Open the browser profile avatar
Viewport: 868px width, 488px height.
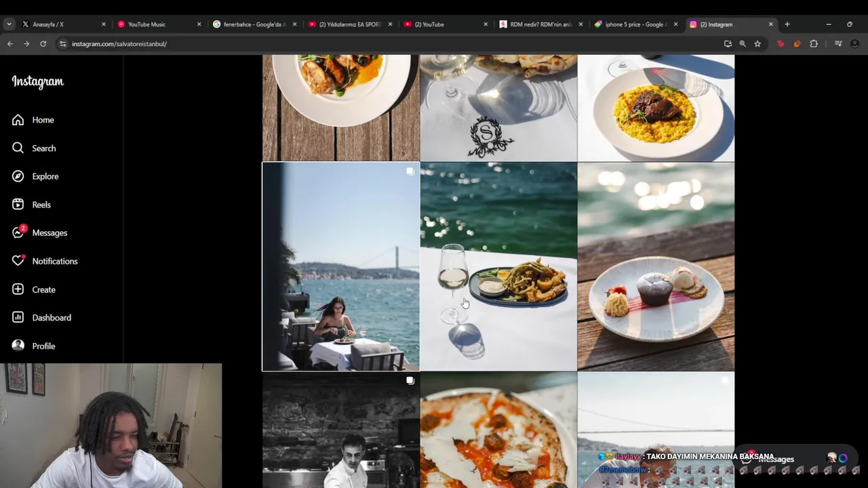click(x=854, y=43)
